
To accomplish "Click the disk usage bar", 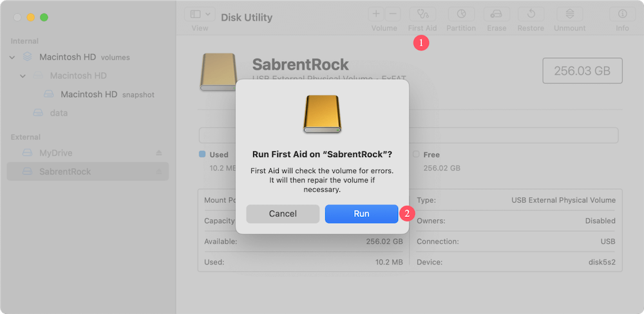I will (x=409, y=136).
